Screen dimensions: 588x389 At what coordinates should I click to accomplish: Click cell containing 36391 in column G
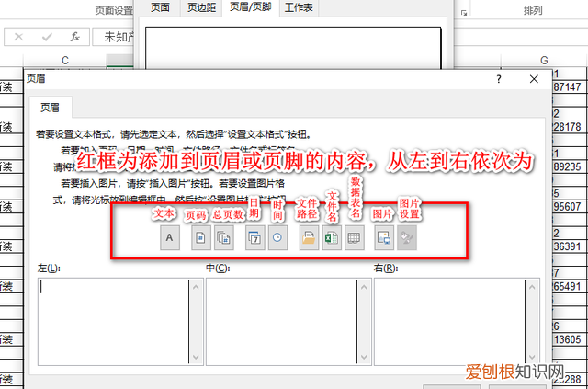(570, 246)
